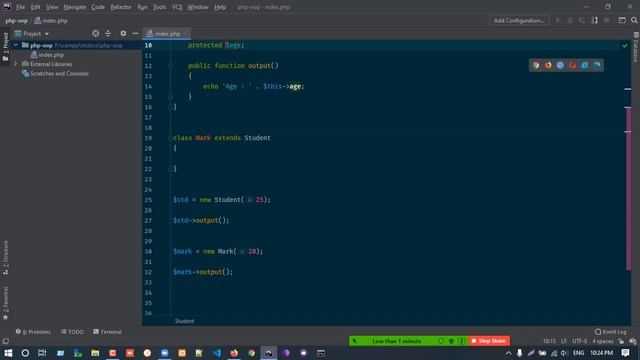Open the Code menu
Viewport: 640px width, 360px height.
click(x=98, y=7)
